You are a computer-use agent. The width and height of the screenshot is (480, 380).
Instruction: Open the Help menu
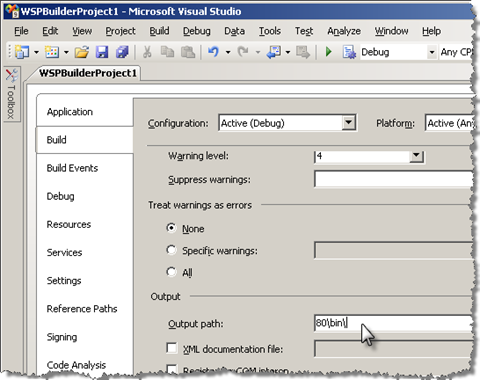pos(431,31)
